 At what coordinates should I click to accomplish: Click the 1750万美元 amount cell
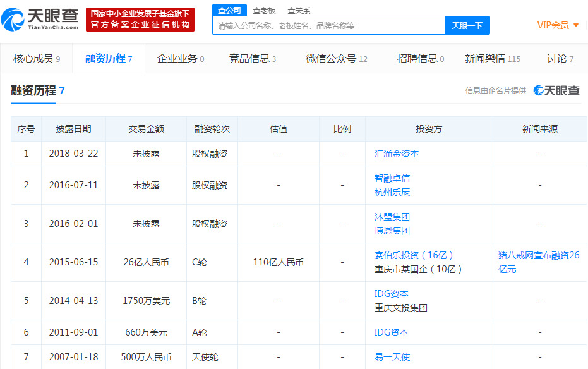point(147,301)
